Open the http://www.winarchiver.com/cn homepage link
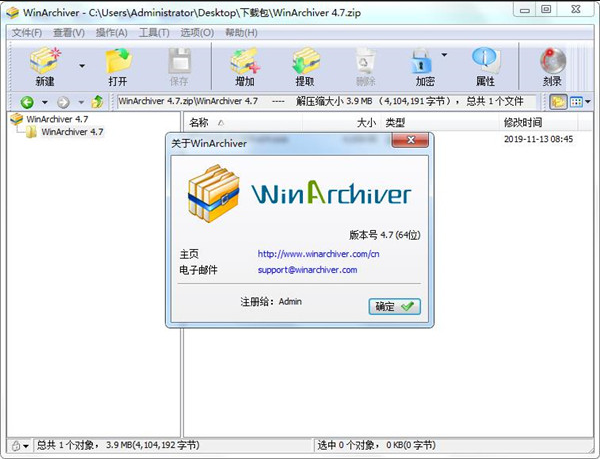The height and width of the screenshot is (459, 600). pos(318,254)
